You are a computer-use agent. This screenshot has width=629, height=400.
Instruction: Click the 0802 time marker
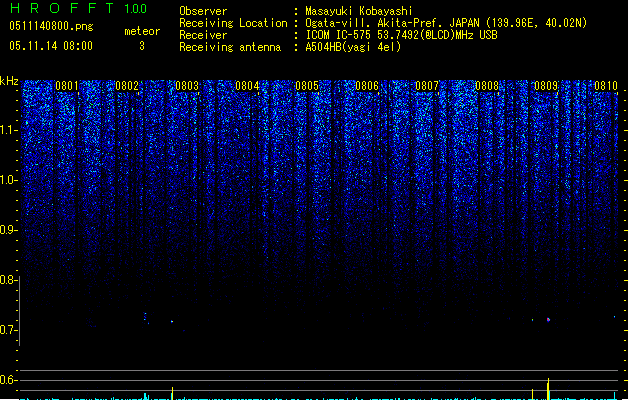(x=127, y=86)
